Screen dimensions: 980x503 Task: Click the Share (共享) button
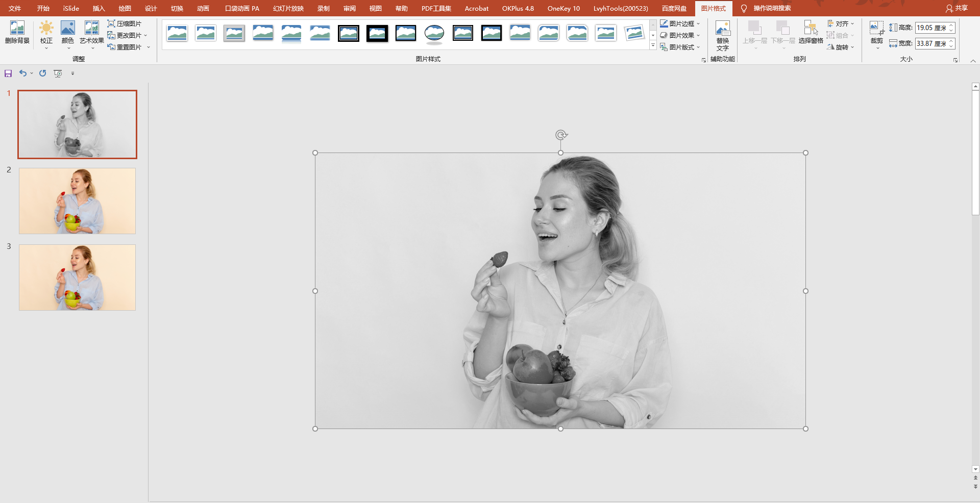957,8
